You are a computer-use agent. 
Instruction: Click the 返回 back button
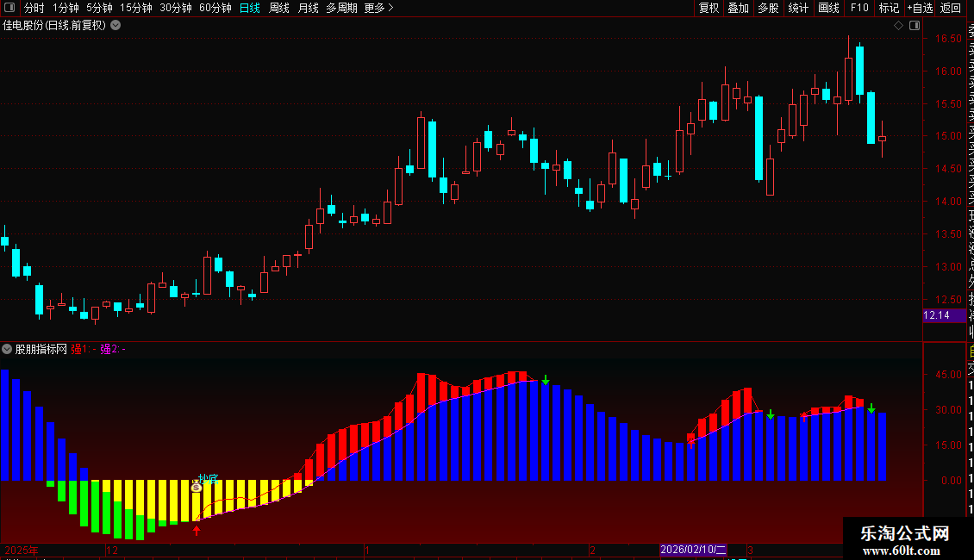coord(951,8)
